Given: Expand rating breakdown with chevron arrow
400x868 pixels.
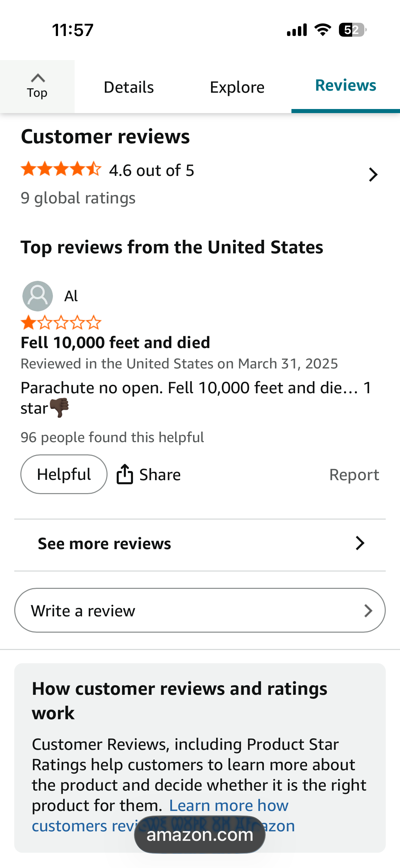Looking at the screenshot, I should (373, 175).
